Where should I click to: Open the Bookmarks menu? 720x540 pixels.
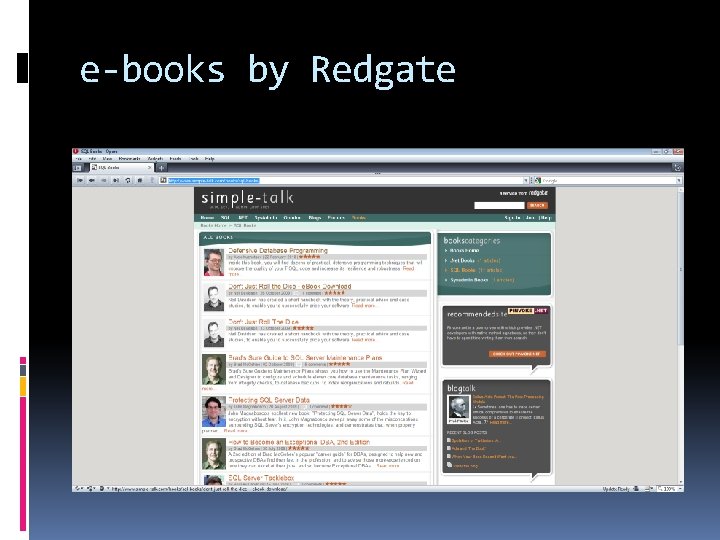[x=129, y=159]
